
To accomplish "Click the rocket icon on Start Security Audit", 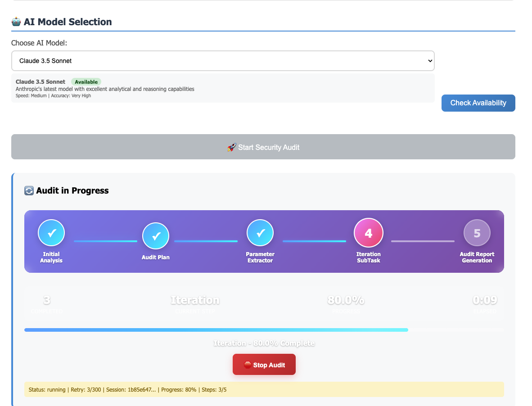I will tap(231, 147).
